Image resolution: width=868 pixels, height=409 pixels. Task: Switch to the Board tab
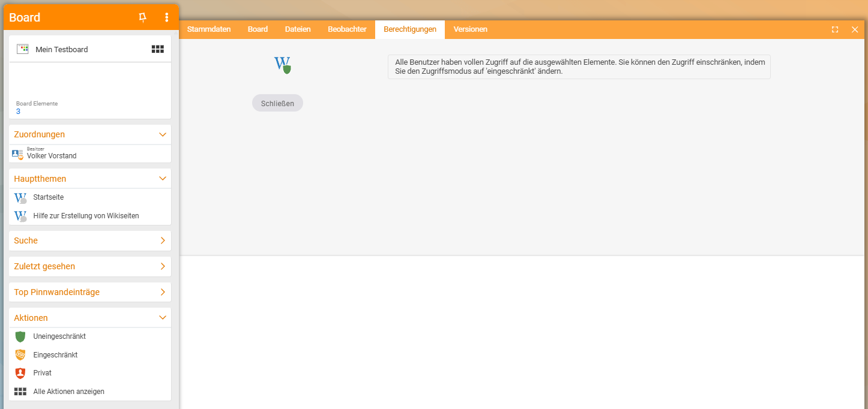coord(258,29)
